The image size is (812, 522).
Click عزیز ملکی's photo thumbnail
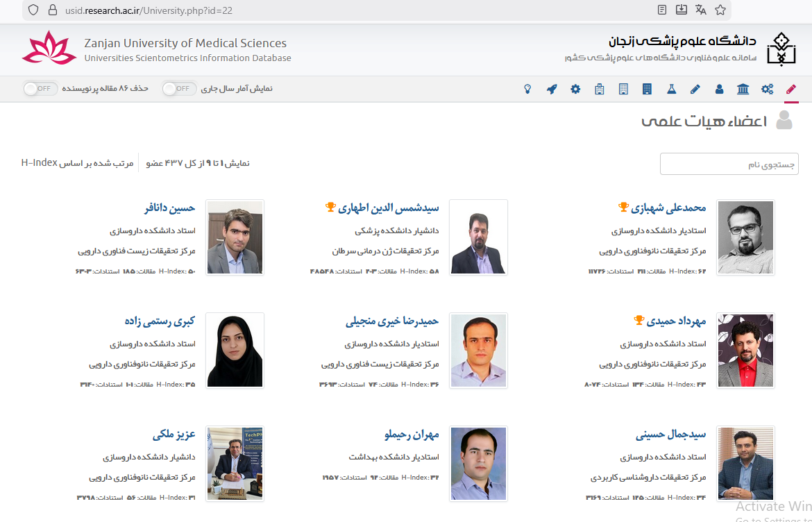(x=235, y=464)
